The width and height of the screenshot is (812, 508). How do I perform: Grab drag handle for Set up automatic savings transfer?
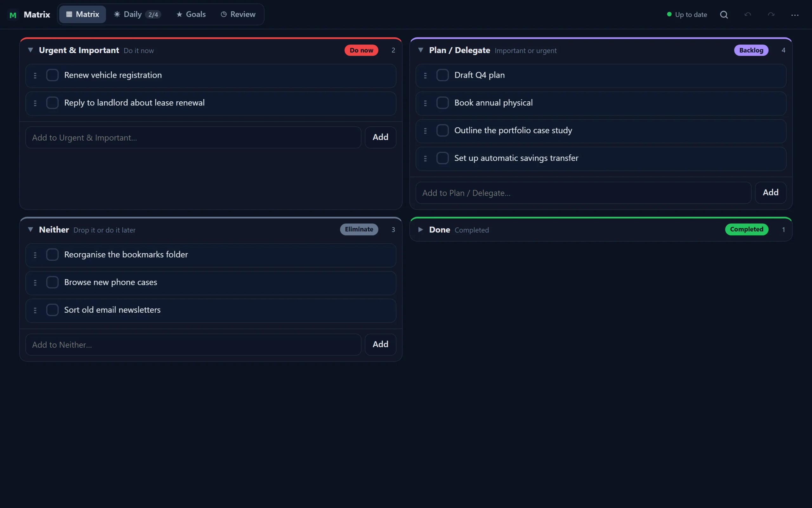point(425,158)
